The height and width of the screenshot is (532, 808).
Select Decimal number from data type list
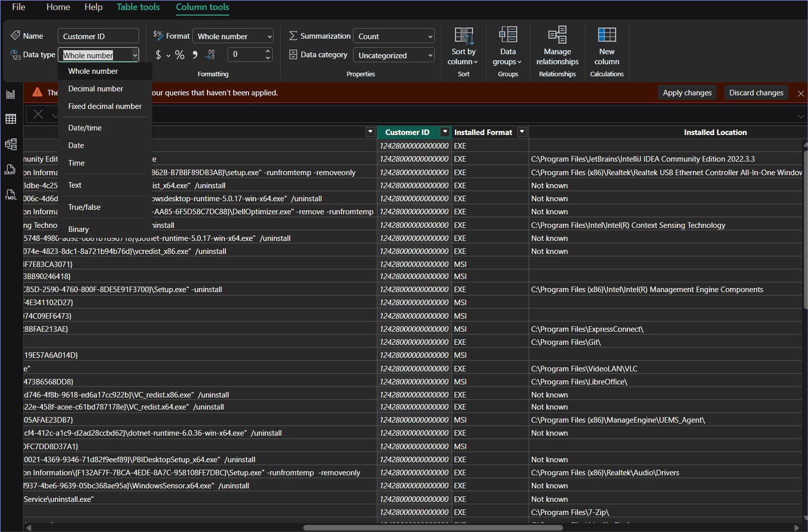(95, 89)
